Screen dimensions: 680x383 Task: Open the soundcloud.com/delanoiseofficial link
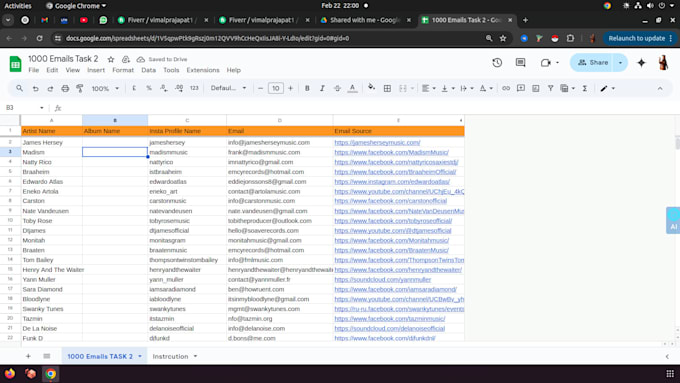pyautogui.click(x=389, y=328)
